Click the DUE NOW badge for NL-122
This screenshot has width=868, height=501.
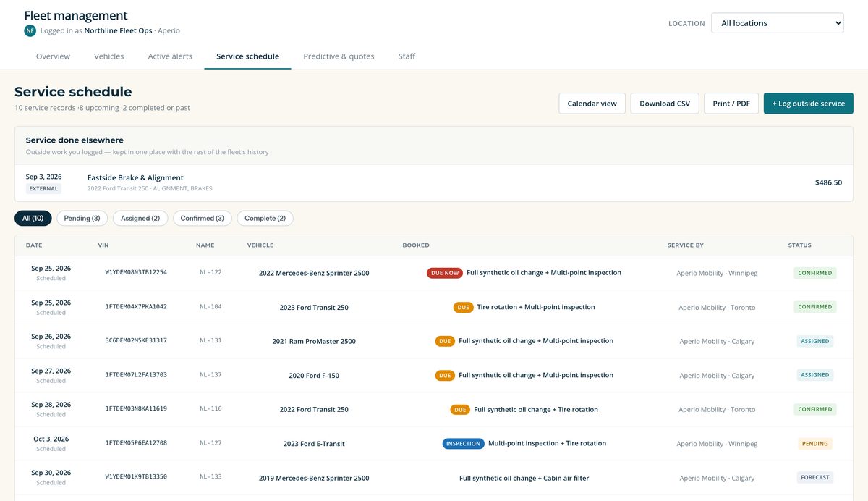tap(445, 273)
